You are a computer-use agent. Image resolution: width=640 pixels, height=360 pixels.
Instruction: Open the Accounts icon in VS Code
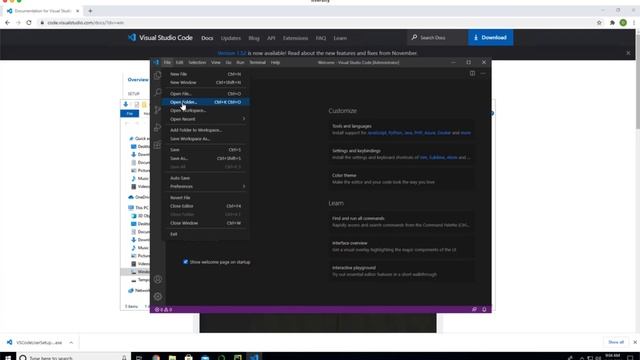click(x=158, y=279)
